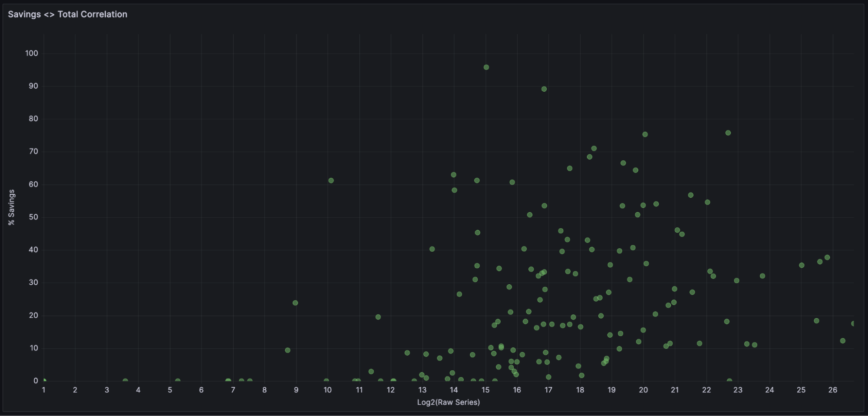Click the X-axis label Log2(Raw Series)

[x=448, y=402]
